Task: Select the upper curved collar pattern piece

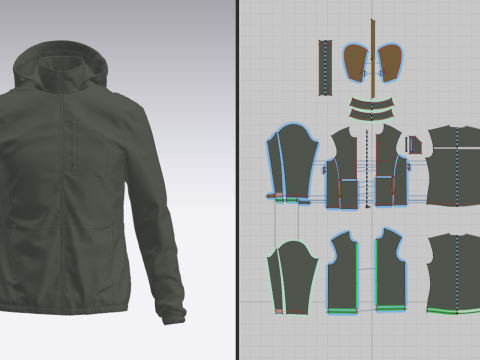Action: click(372, 104)
